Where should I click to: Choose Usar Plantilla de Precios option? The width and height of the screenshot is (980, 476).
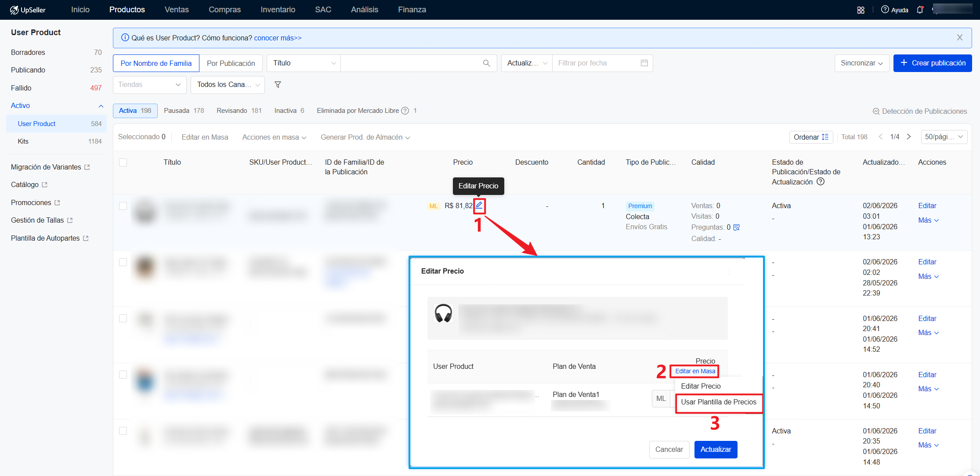719,402
